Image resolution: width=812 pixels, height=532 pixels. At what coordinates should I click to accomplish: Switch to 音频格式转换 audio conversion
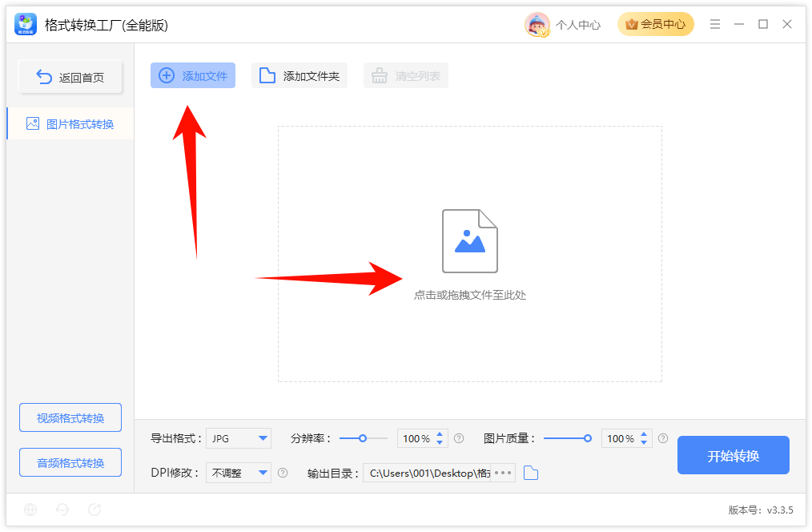click(70, 462)
